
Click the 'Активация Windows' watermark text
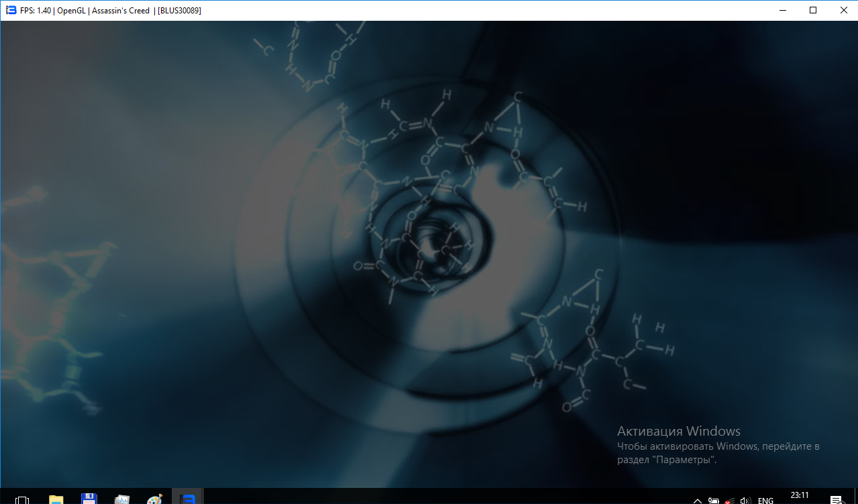678,431
